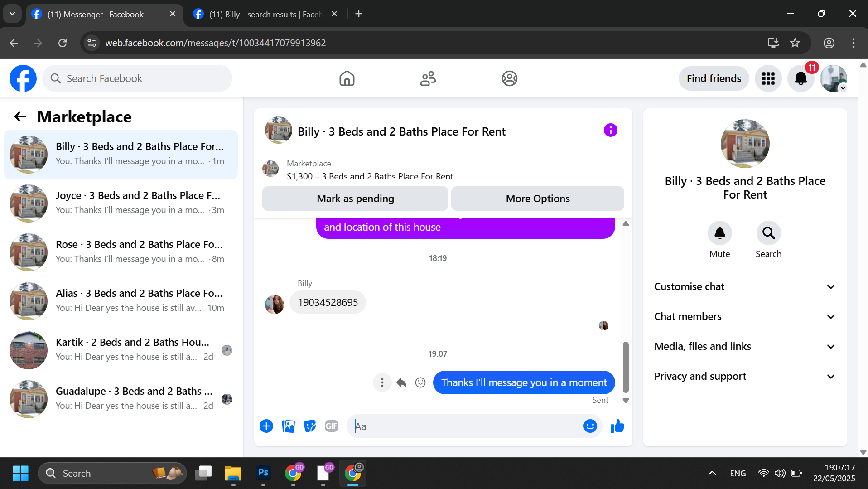Click the chat scroll-down arrow
This screenshot has width=868, height=489.
(626, 401)
